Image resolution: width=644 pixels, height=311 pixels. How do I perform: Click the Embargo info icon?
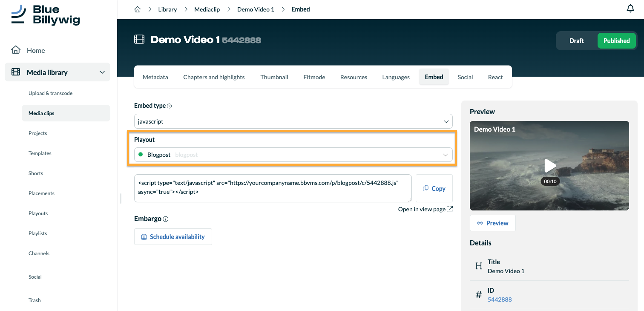(x=166, y=219)
